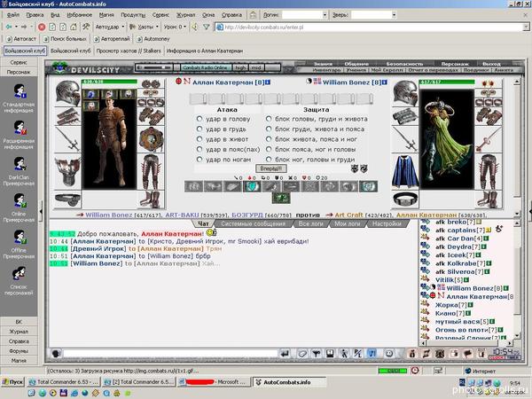Select defense блок груди, живота и пояса
This screenshot has width=532, height=399.
[269, 129]
